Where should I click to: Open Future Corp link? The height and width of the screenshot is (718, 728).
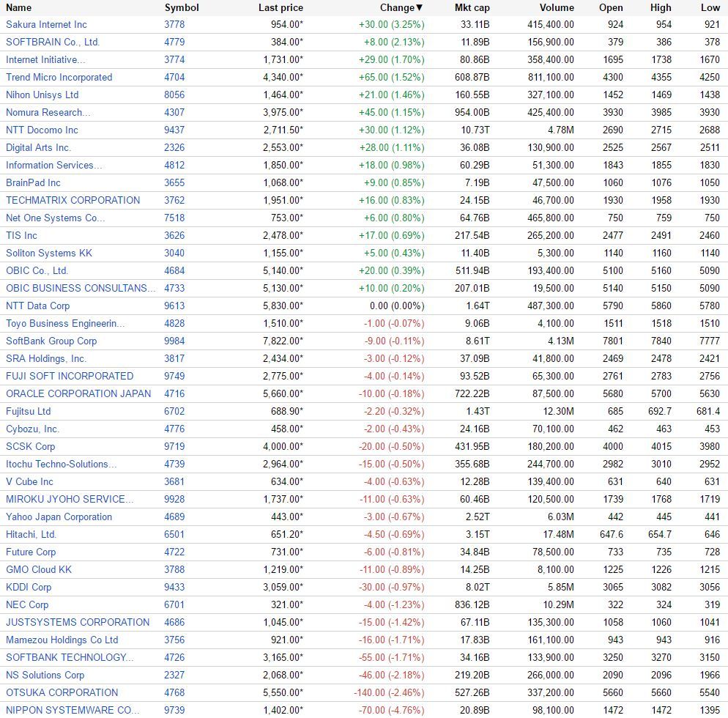(31, 552)
